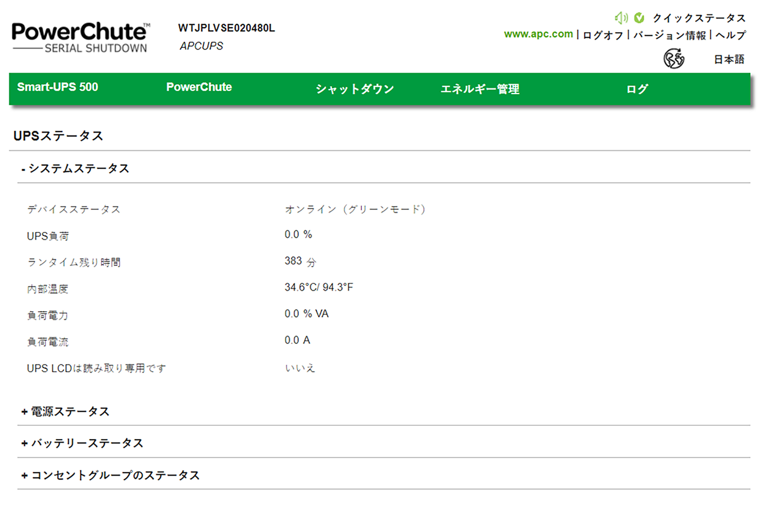
Task: Click the UPSステータス heading
Action: 58,136
